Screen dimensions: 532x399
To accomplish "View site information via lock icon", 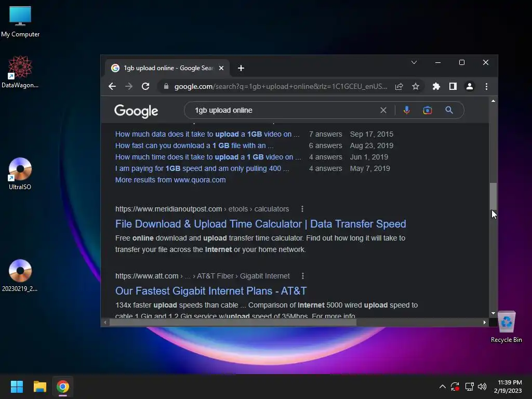I will 166,87.
